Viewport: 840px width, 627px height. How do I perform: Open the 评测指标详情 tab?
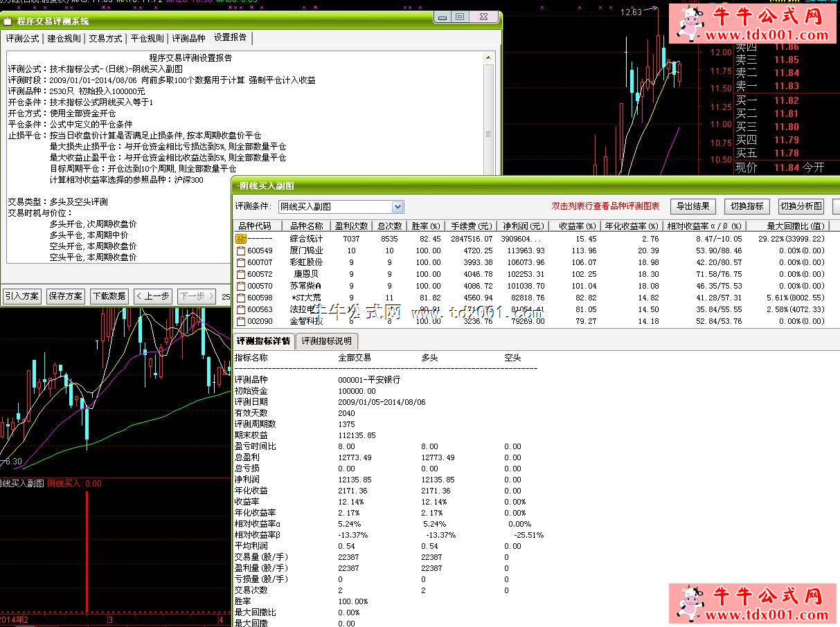click(x=263, y=340)
